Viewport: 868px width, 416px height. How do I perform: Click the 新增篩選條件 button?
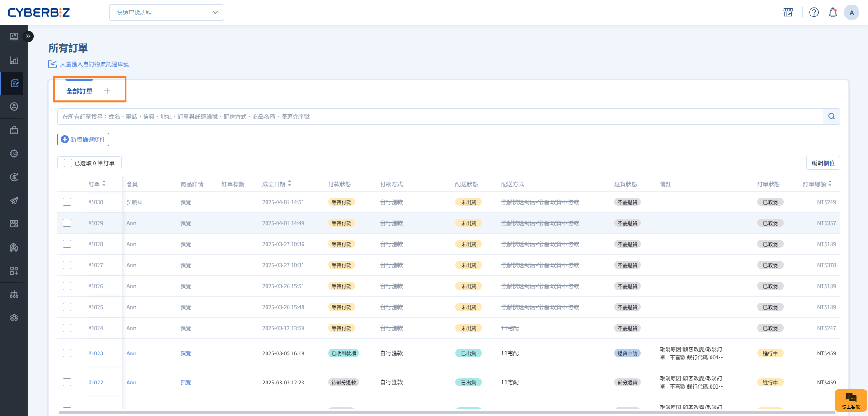[x=83, y=139]
